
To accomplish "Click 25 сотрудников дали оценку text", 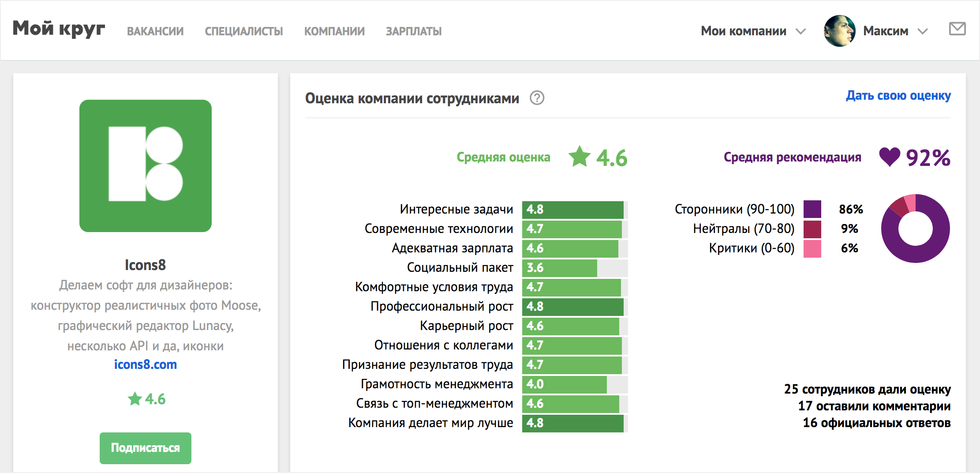I will (x=867, y=389).
